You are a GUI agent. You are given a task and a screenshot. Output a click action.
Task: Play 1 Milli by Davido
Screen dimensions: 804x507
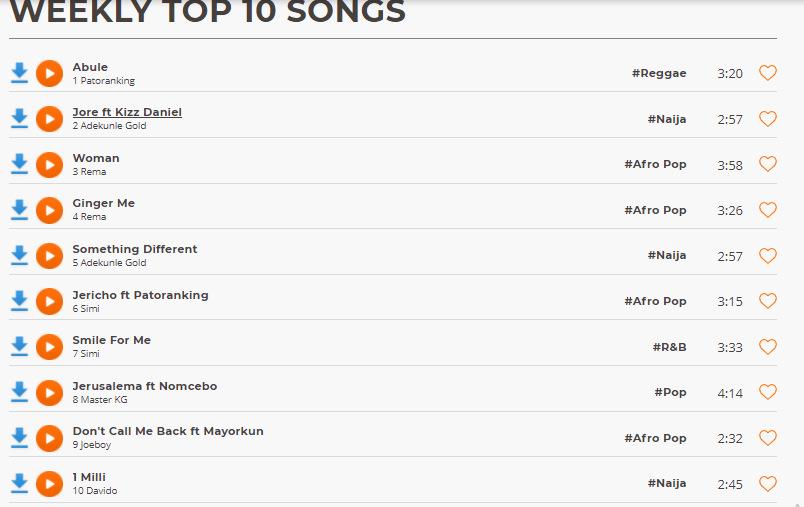click(49, 483)
